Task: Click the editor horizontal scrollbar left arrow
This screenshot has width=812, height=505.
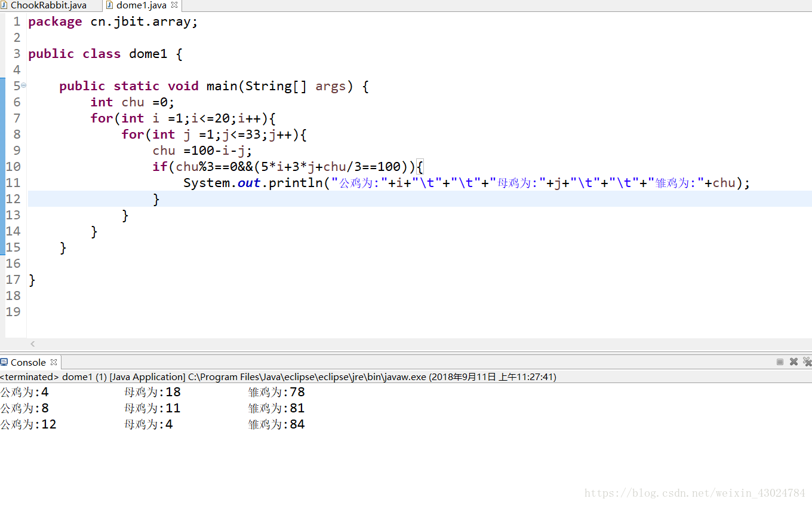Action: (33, 344)
